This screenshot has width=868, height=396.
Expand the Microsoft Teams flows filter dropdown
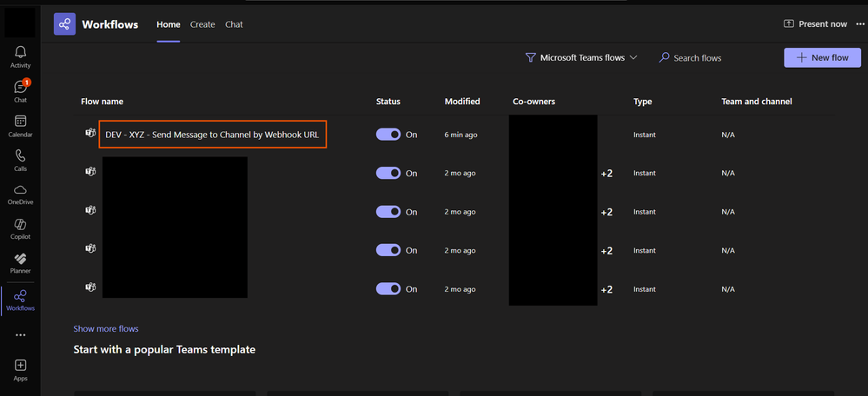click(581, 57)
